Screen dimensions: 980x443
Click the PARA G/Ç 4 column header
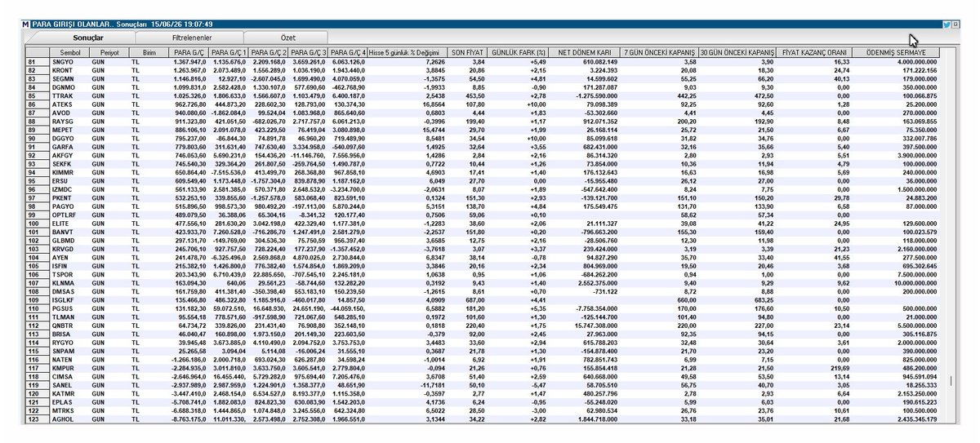(x=349, y=52)
